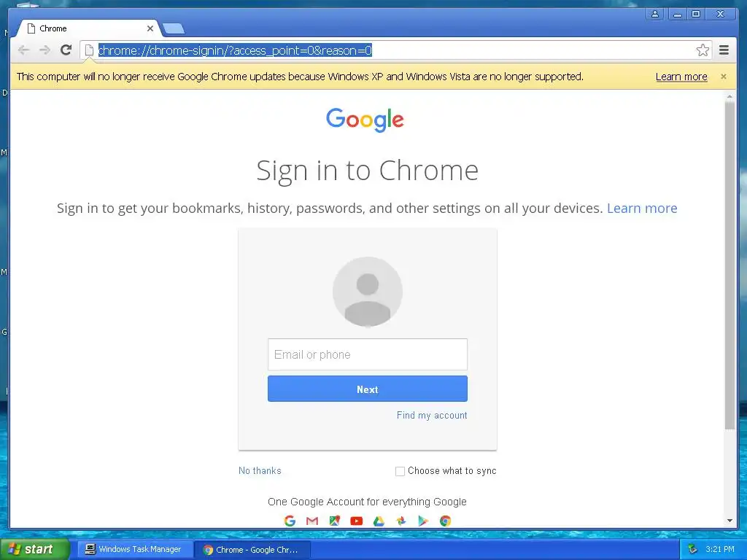The image size is (747, 560).
Task: Click the vertical scrollbar thumb
Action: point(729,265)
